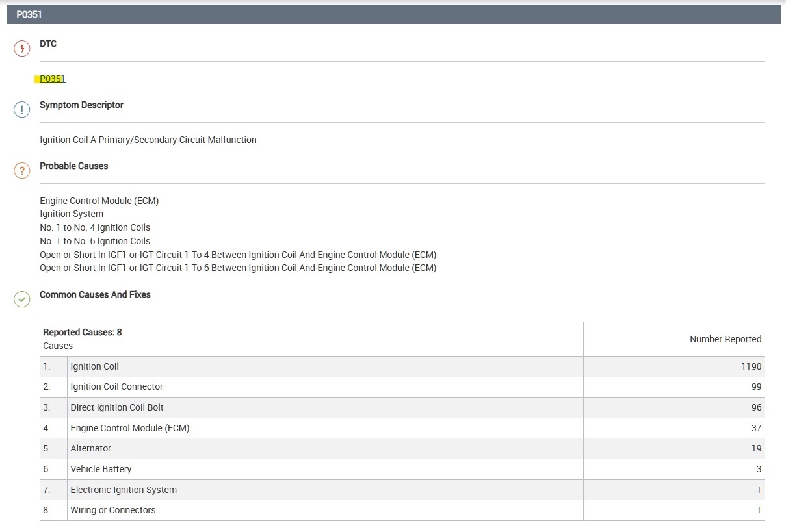Click the orange question mark Probable Causes icon
This screenshot has width=786, height=532.
[x=22, y=171]
